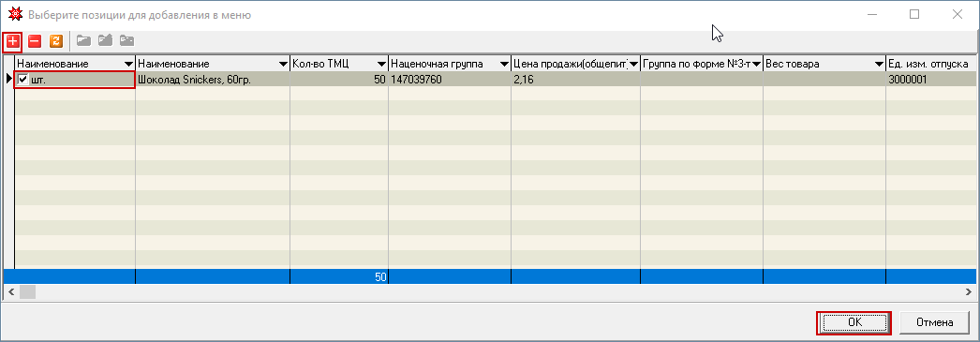Maximize the dialog window
The height and width of the screenshot is (342, 980).
[x=914, y=14]
